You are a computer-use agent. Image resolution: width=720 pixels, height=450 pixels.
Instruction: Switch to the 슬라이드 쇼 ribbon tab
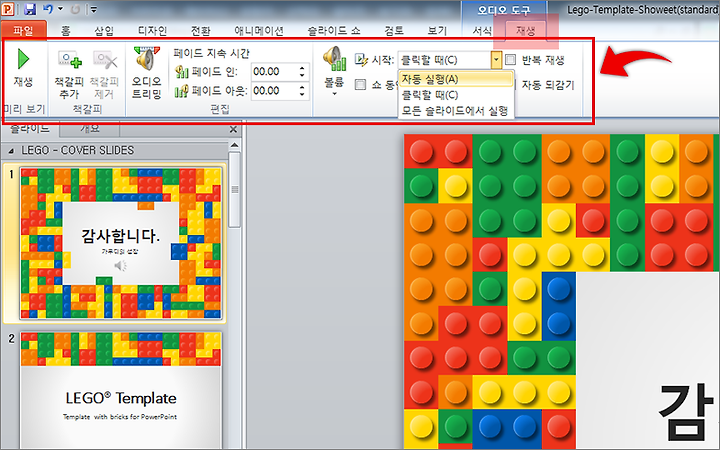pos(334,31)
